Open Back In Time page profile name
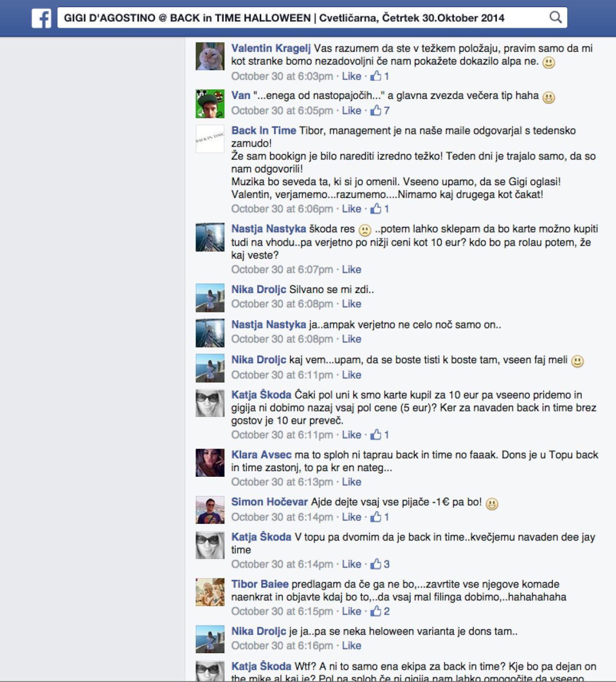 [x=263, y=130]
